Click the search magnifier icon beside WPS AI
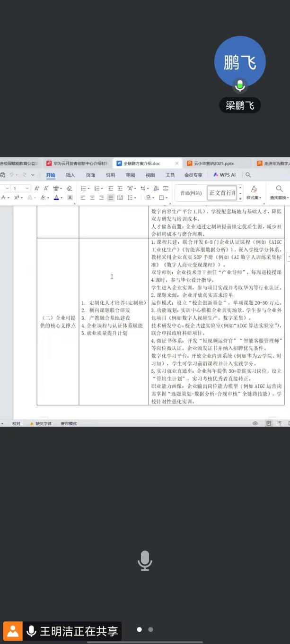 248,175
